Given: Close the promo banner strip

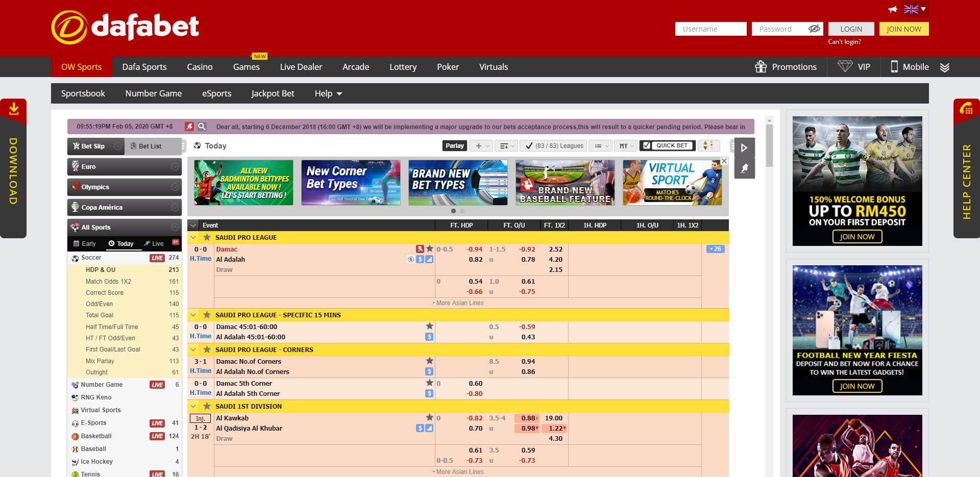Looking at the screenshot, I should pyautogui.click(x=724, y=161).
